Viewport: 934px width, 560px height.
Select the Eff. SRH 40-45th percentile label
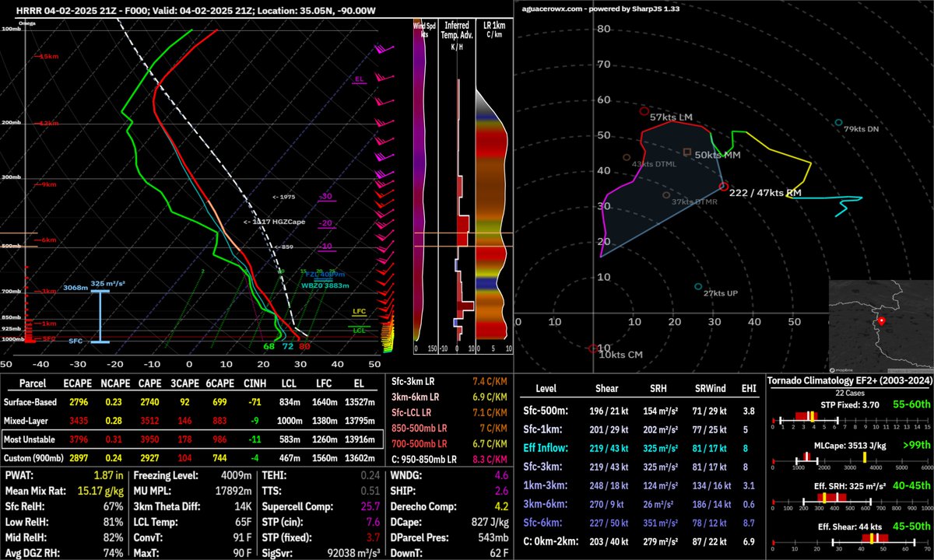(912, 485)
